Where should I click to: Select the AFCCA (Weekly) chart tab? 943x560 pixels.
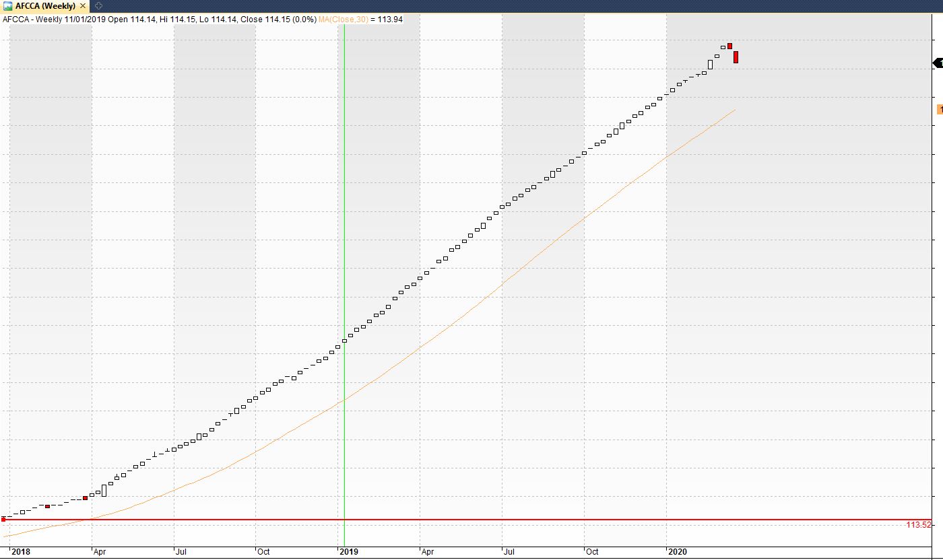point(44,6)
